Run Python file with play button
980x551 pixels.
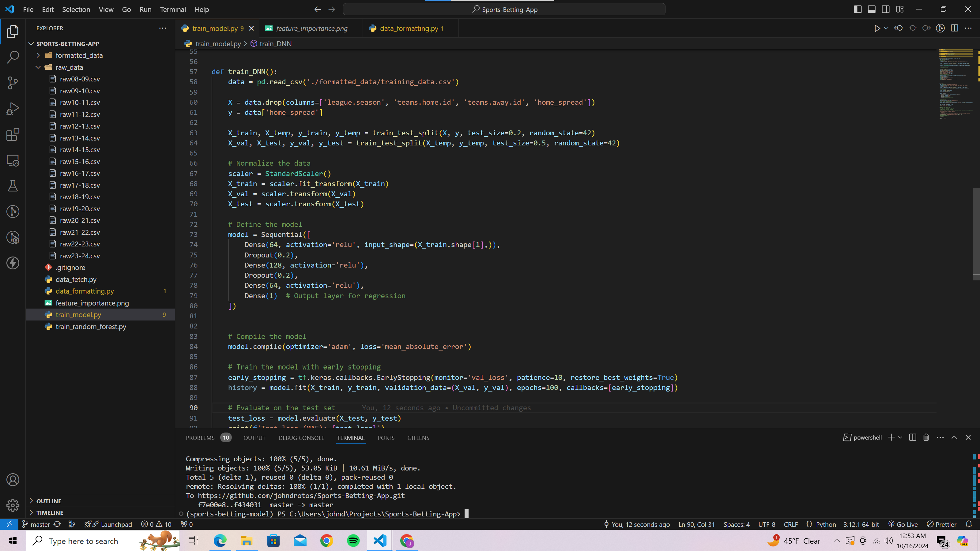point(877,28)
